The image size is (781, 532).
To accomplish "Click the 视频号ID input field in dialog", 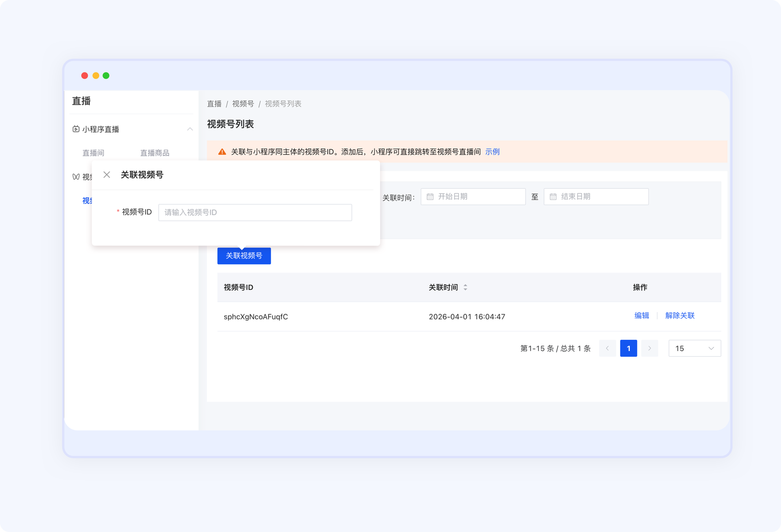I will [255, 212].
